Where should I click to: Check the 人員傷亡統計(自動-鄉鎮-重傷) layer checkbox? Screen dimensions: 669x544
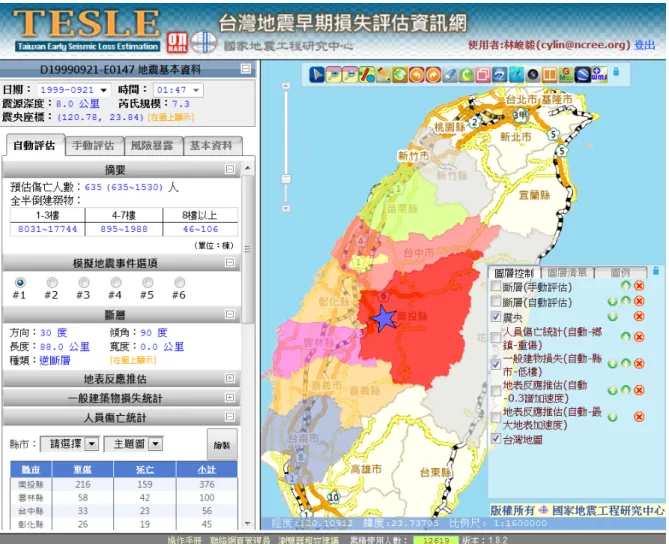click(495, 337)
